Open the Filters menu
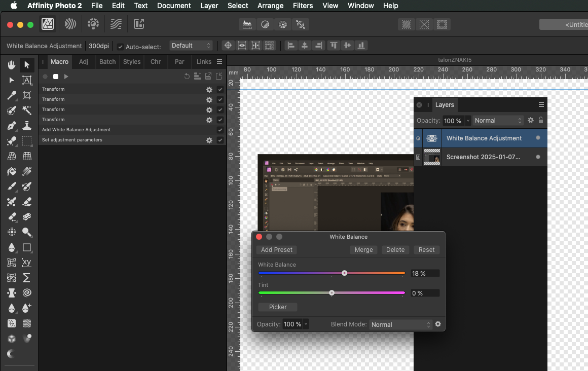Viewport: 588px width, 371px height. [303, 6]
